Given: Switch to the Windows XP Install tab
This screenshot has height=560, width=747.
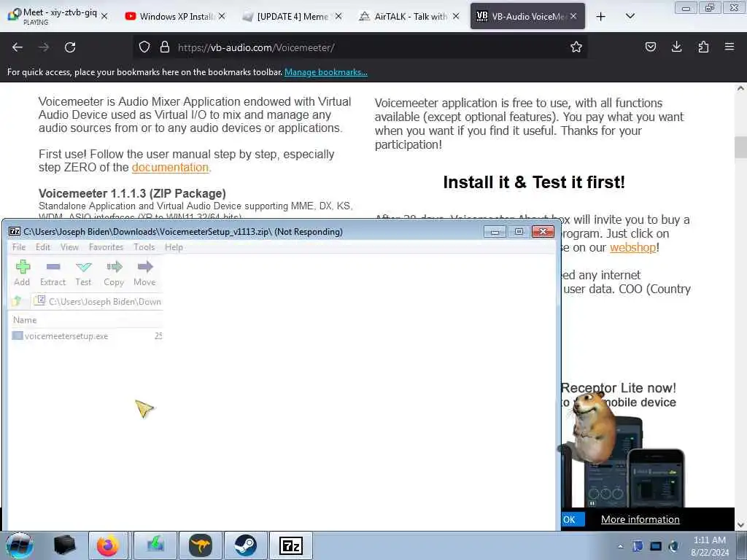Looking at the screenshot, I should pos(177,16).
